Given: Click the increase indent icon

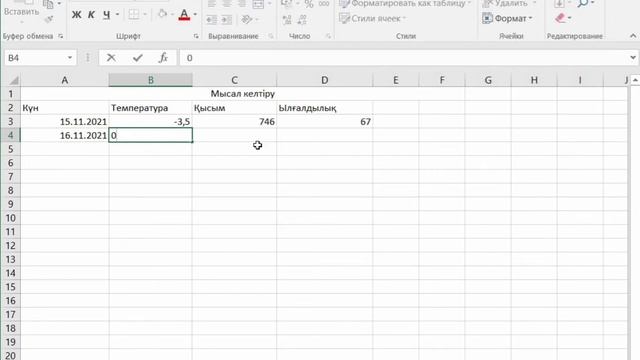Looking at the screenshot, I should coord(227,19).
